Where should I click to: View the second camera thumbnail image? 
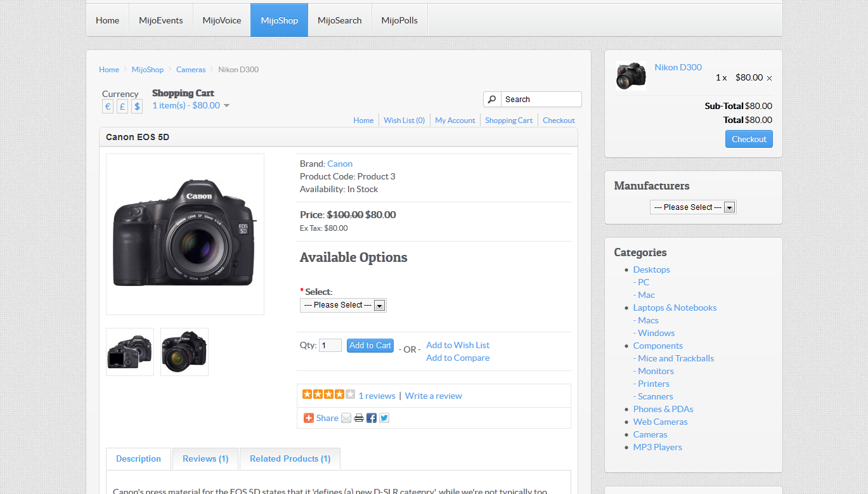[185, 352]
